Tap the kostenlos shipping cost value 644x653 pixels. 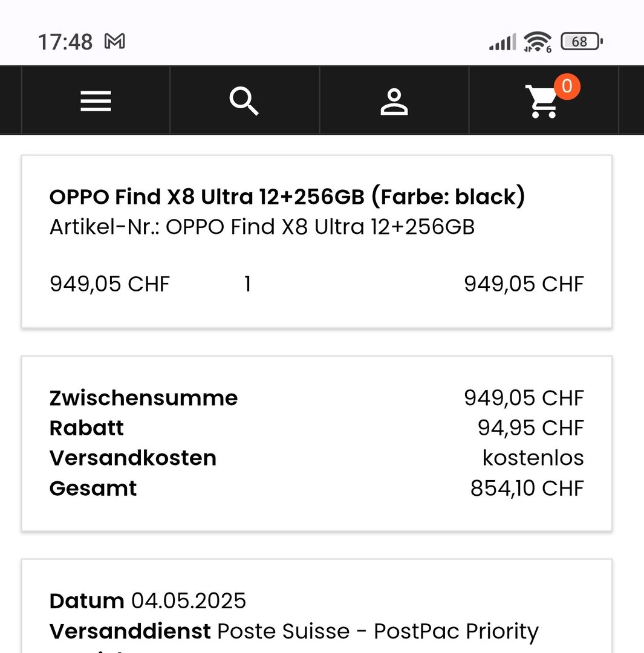(533, 458)
